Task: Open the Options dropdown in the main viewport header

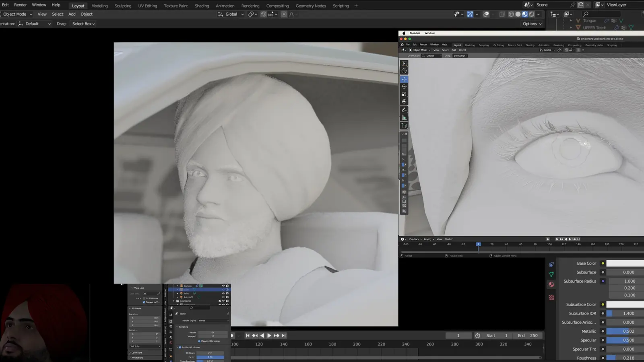Action: [532, 24]
